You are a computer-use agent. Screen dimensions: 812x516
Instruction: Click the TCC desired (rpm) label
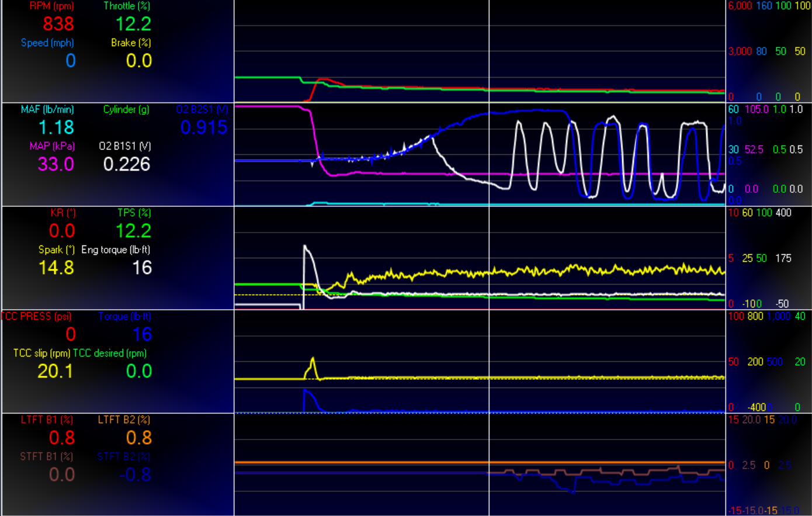pos(110,353)
